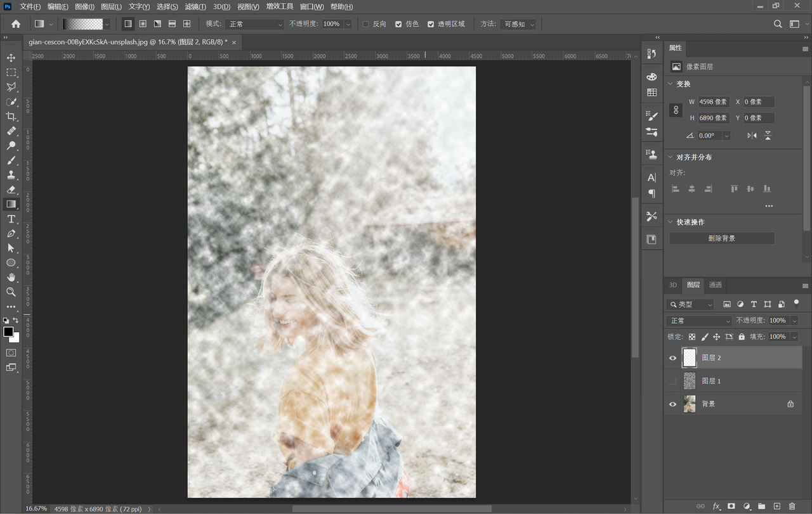This screenshot has height=514, width=812.
Task: Uncheck the 仿色 checkbox
Action: click(x=398, y=24)
